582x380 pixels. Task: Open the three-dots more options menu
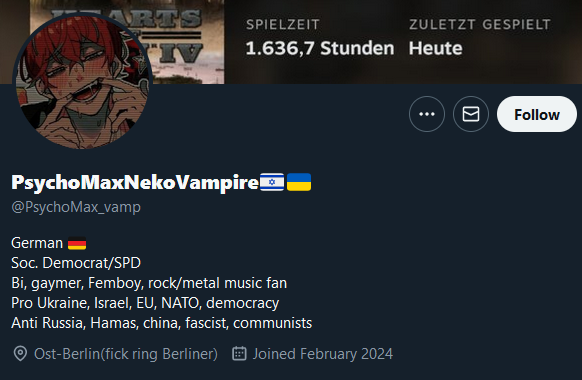point(427,114)
